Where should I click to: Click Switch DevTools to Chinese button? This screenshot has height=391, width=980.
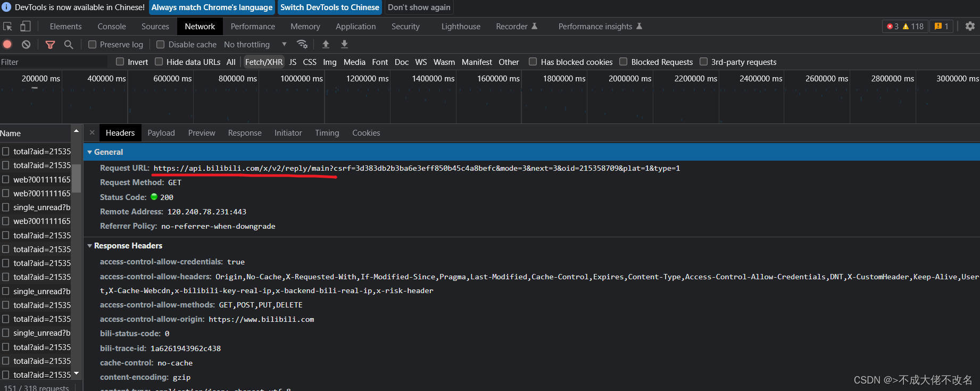pos(330,7)
